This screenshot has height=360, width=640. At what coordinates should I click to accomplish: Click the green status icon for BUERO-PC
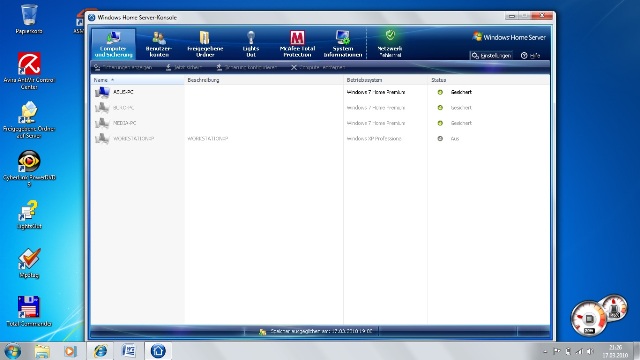[x=440, y=108]
